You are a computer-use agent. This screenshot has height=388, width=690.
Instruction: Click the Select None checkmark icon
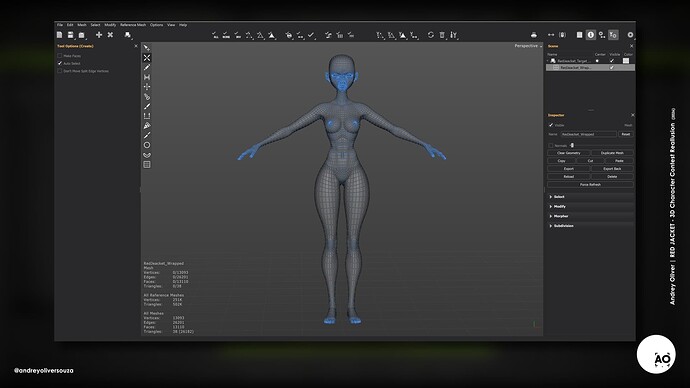tap(226, 35)
